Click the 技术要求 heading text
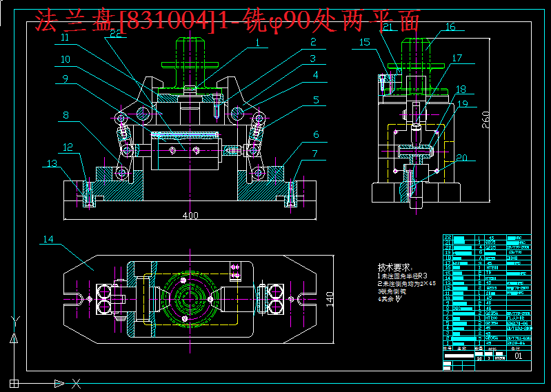The width and height of the screenshot is (551, 392). click(x=396, y=267)
